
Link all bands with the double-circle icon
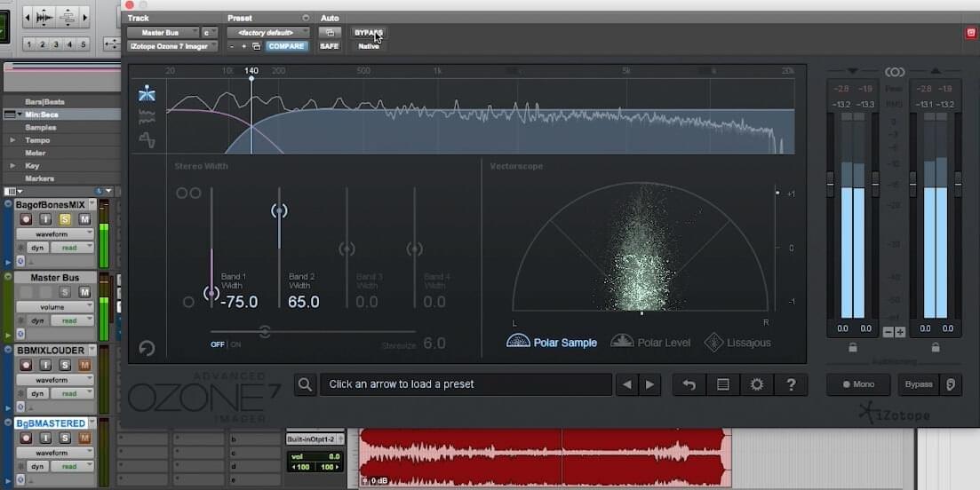coord(188,194)
